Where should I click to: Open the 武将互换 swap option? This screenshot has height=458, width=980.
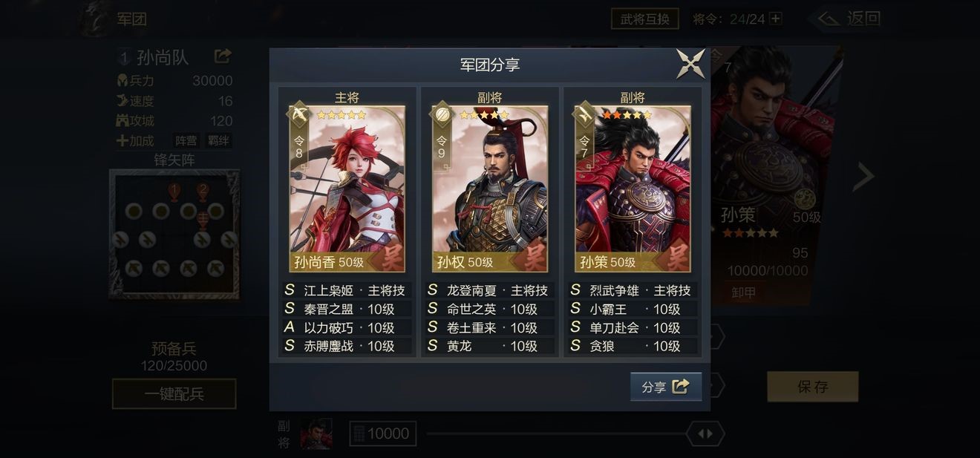pos(645,19)
